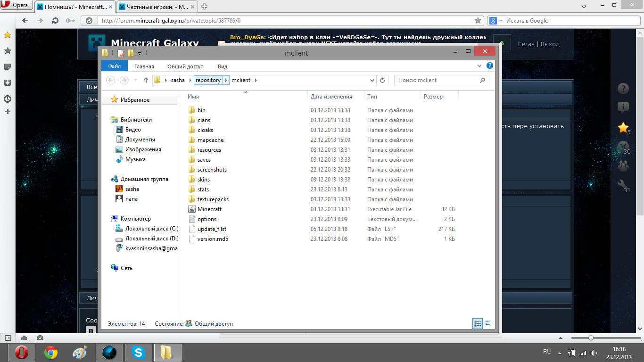
Task: Select the texturepacks folder
Action: pyautogui.click(x=213, y=199)
